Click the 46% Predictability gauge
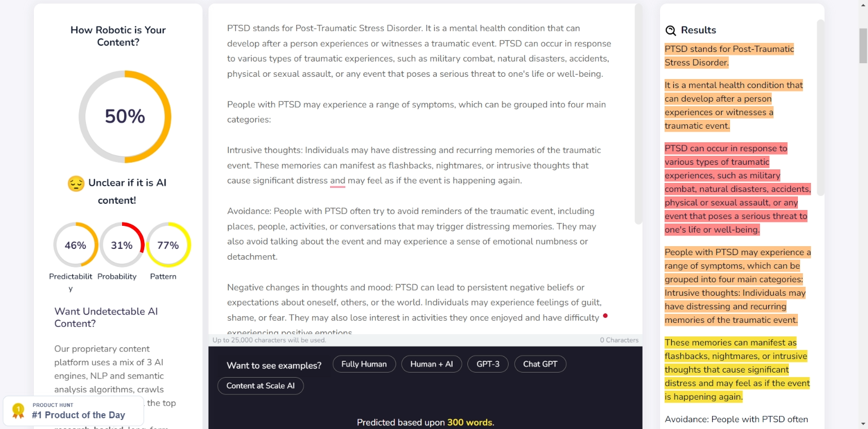The height and width of the screenshot is (429, 868). tap(76, 245)
